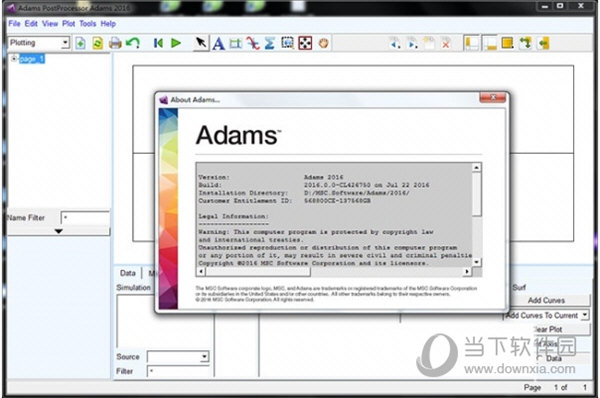
Task: Click the Filter input field
Action: [x=178, y=371]
